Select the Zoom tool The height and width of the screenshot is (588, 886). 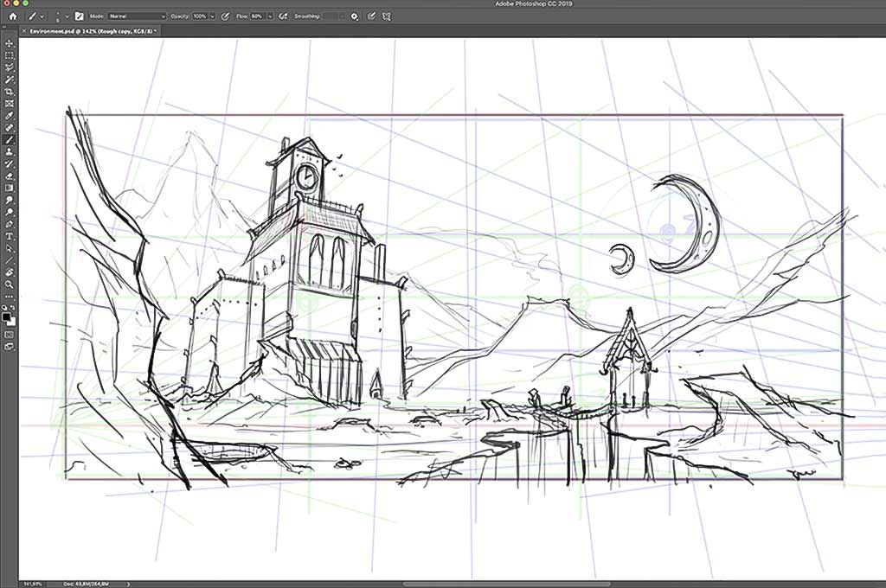click(9, 284)
